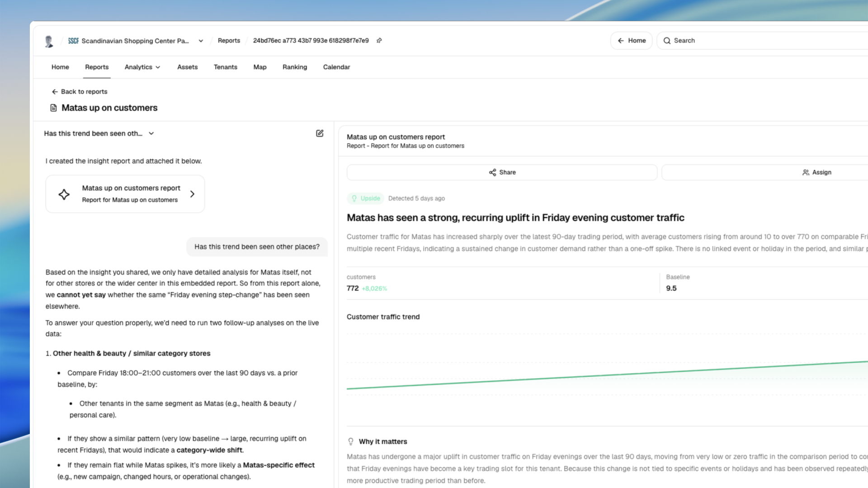Click the magnifier search icon
This screenshot has height=488, width=868.
pos(667,41)
